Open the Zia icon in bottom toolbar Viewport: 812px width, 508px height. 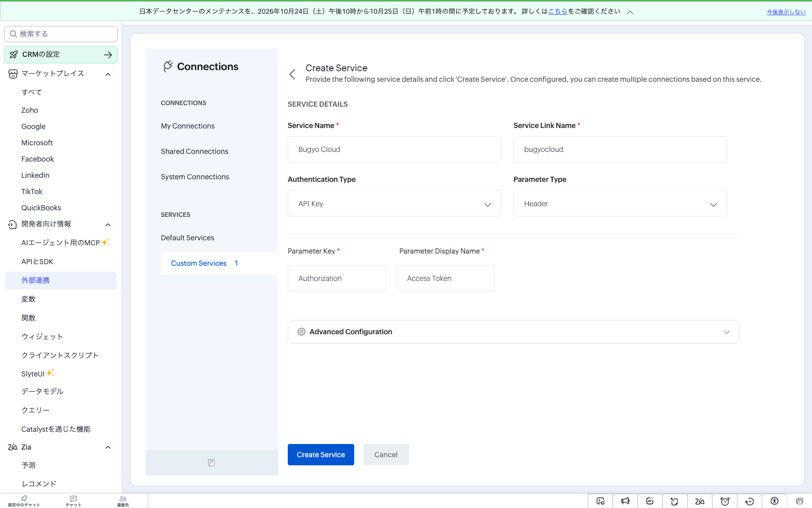700,501
